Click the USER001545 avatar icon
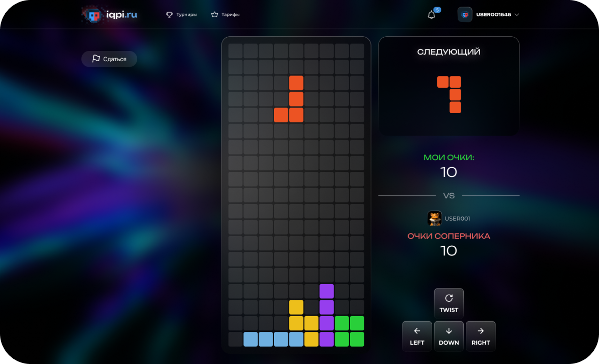This screenshot has width=599, height=364. point(465,15)
